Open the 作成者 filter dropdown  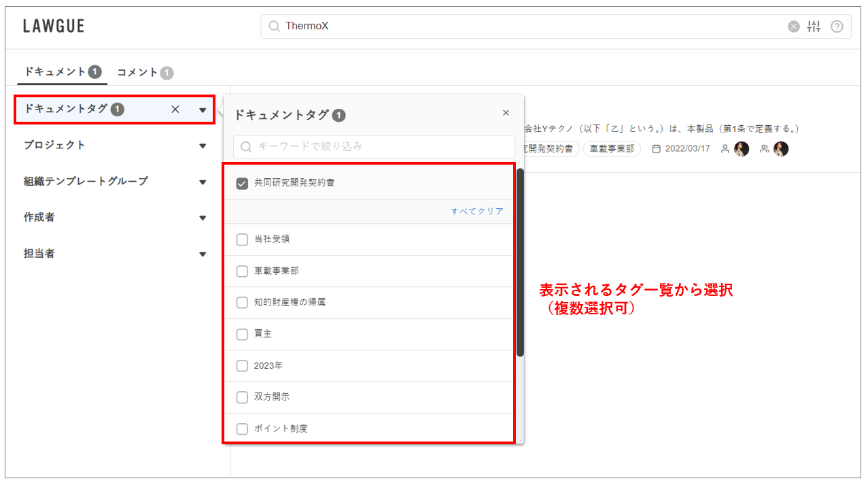pos(203,218)
